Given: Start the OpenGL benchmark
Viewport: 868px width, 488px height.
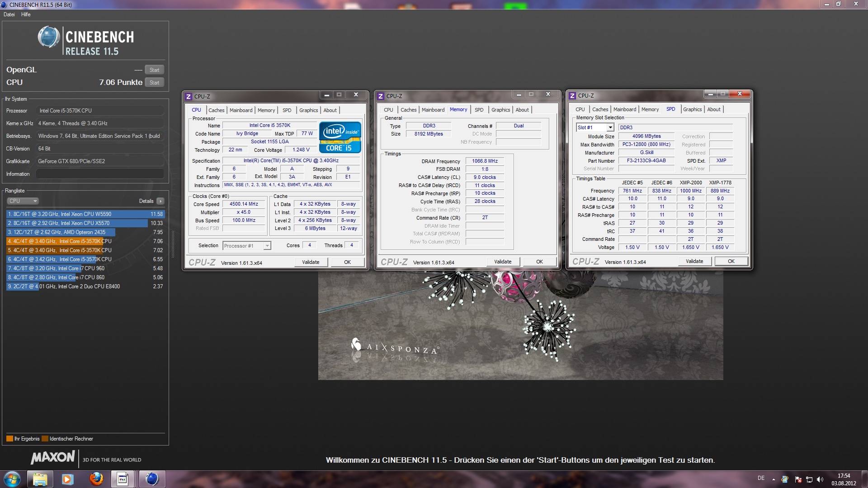Looking at the screenshot, I should pos(154,70).
